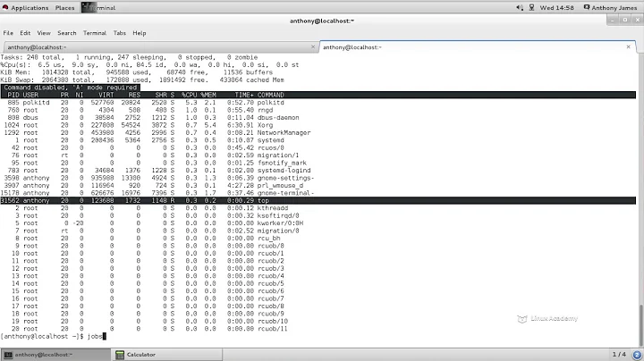
Task: Click the Terminal app indicator in top bar
Action: tap(98, 7)
